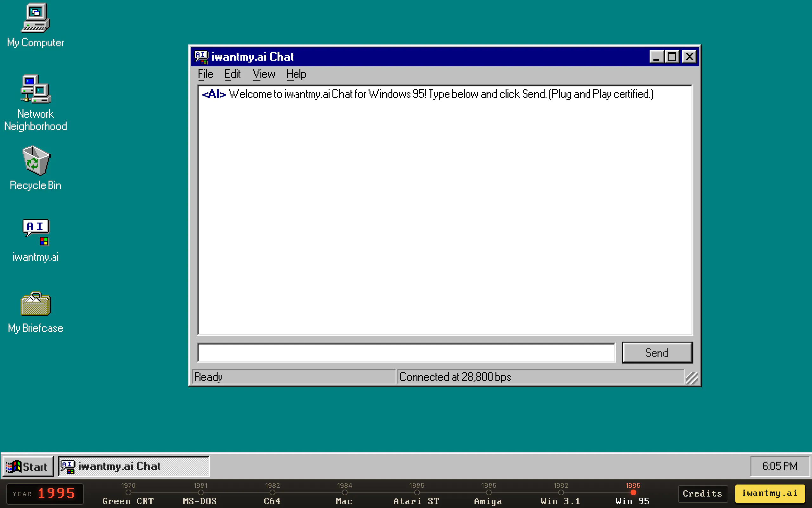Choose the 1984 Mac timeline marker
The image size is (812, 508).
[x=344, y=493]
